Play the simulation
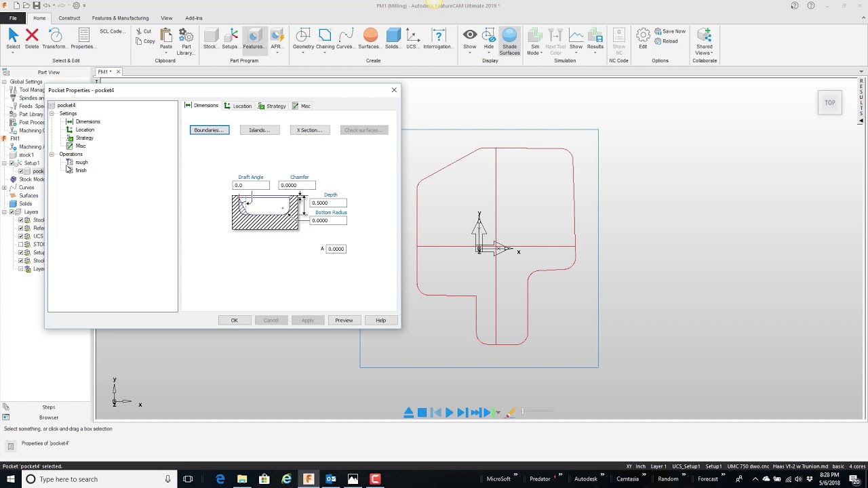 [x=449, y=412]
